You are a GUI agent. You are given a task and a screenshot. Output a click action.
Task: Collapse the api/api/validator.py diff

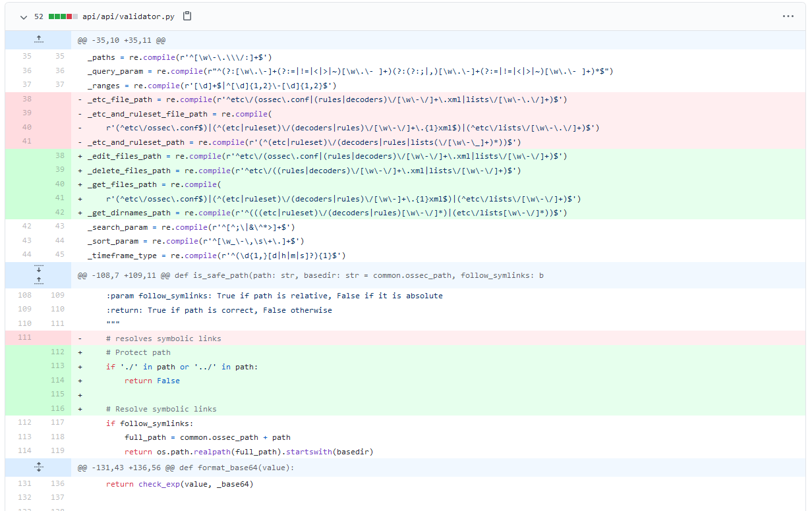[23, 17]
